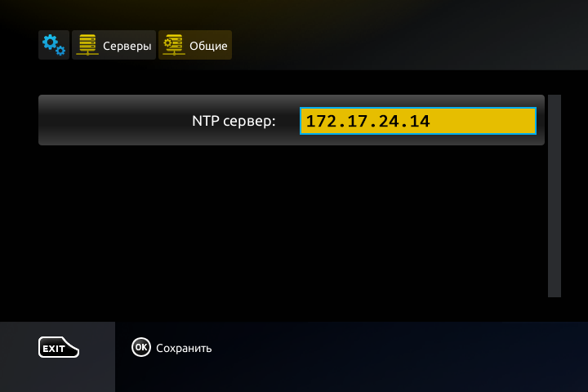This screenshot has height=392, width=588.
Task: Click the EXIT key icon
Action: (59, 347)
